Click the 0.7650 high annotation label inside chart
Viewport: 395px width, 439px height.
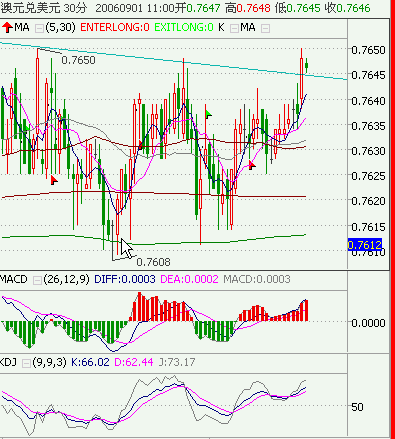pyautogui.click(x=78, y=60)
